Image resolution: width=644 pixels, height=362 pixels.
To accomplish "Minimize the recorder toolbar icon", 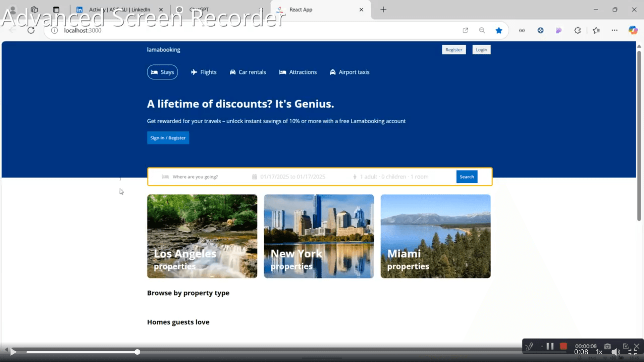I will 626,346.
